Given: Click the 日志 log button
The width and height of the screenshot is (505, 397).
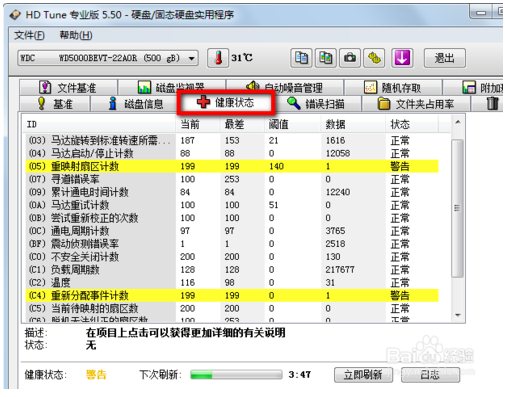Looking at the screenshot, I should coord(430,375).
